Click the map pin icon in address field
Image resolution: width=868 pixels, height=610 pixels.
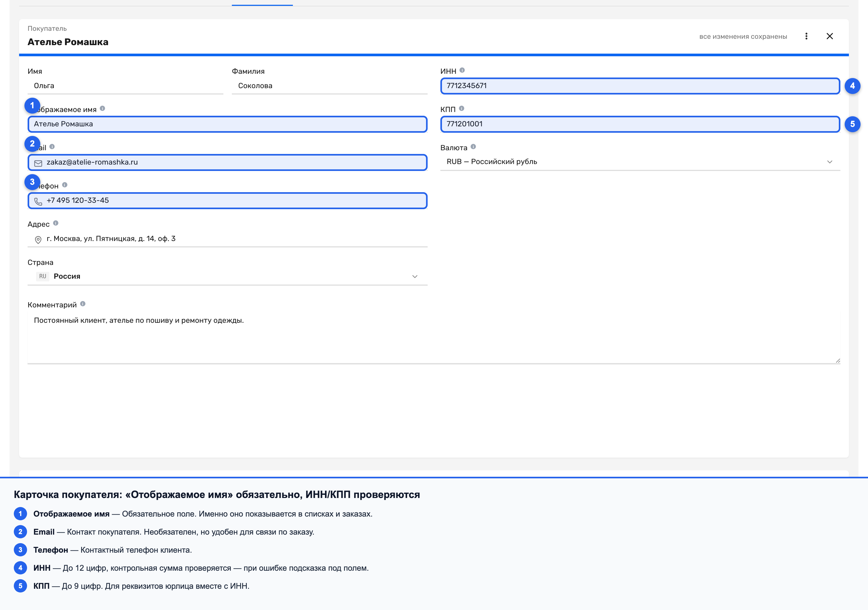[38, 239]
